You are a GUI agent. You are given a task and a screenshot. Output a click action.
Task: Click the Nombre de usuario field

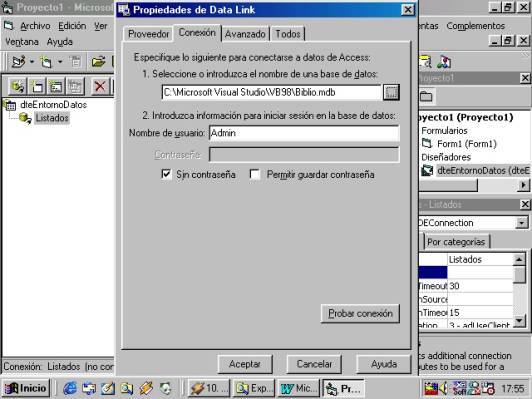(x=304, y=133)
